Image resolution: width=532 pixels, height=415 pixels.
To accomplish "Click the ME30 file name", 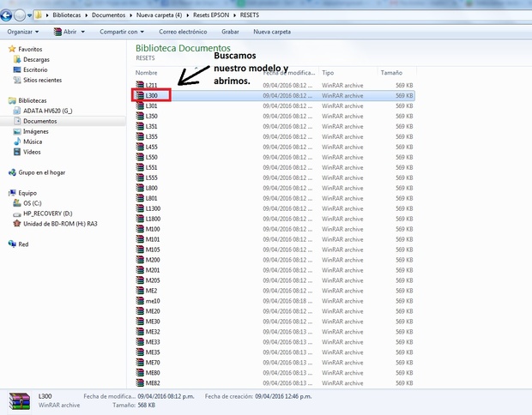I will pyautogui.click(x=153, y=322).
